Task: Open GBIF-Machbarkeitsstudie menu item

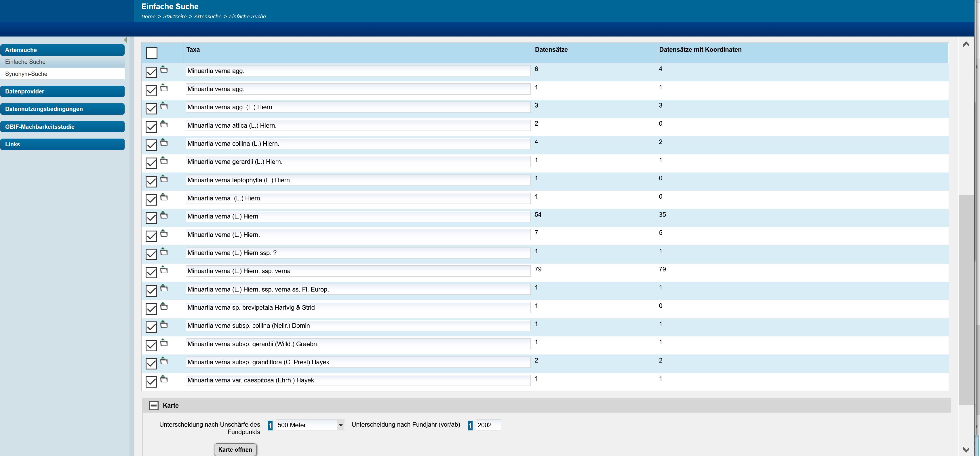Action: coord(62,127)
